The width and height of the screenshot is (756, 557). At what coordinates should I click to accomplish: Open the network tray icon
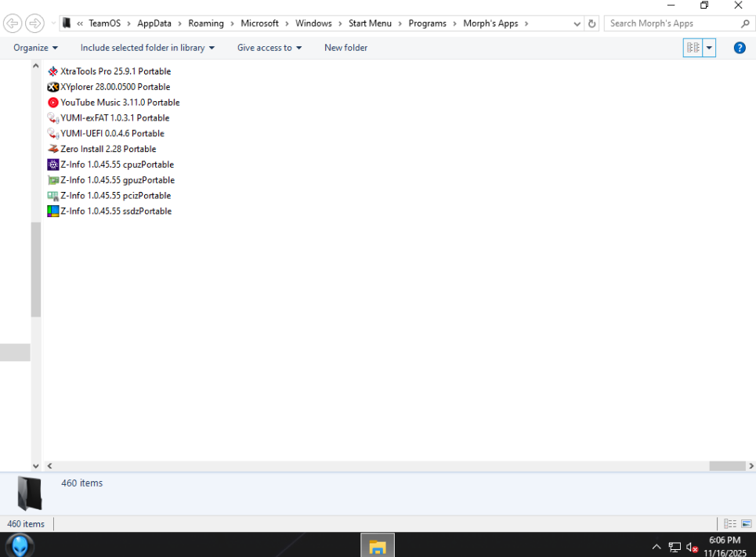pos(675,548)
